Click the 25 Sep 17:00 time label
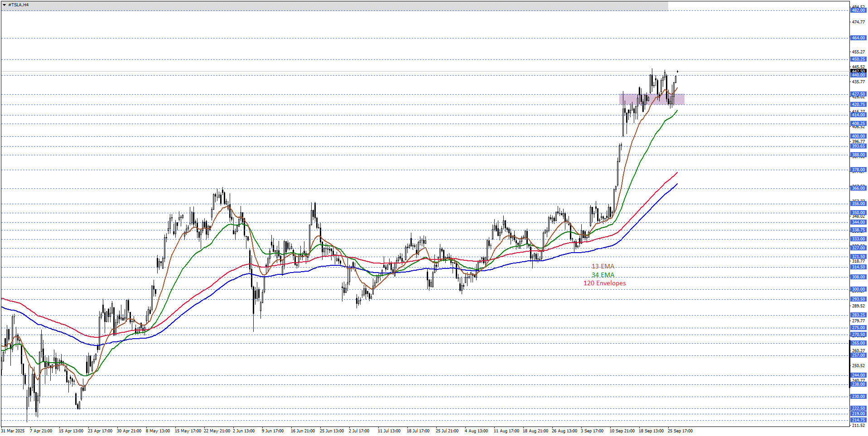This screenshot has width=868, height=436. tap(680, 431)
